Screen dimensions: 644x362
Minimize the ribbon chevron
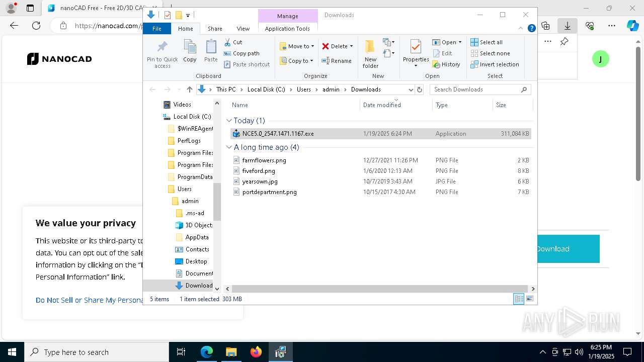pos(521,29)
